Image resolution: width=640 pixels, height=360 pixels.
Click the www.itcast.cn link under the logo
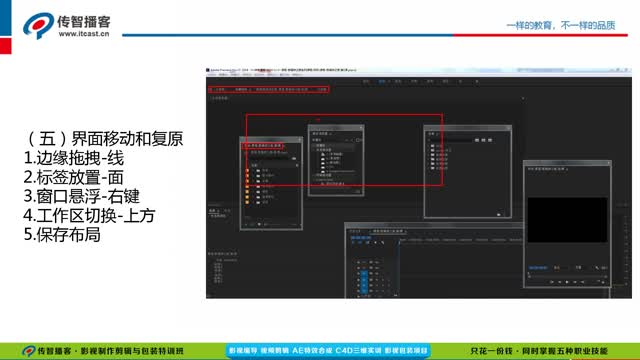coord(84,34)
